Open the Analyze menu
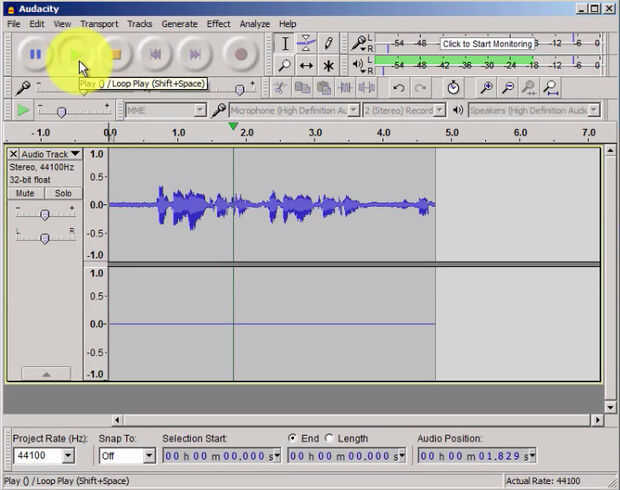Image resolution: width=620 pixels, height=490 pixels. tap(255, 24)
